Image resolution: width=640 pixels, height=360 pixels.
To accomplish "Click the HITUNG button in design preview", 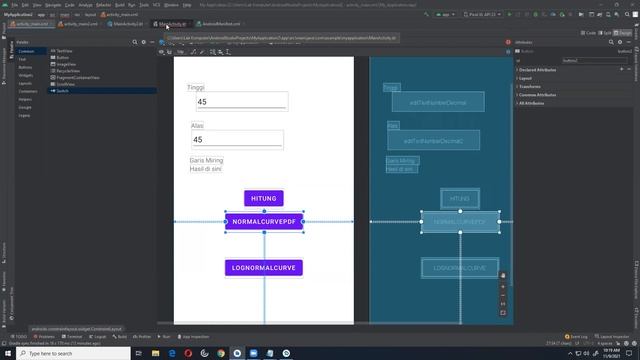I will (x=264, y=198).
